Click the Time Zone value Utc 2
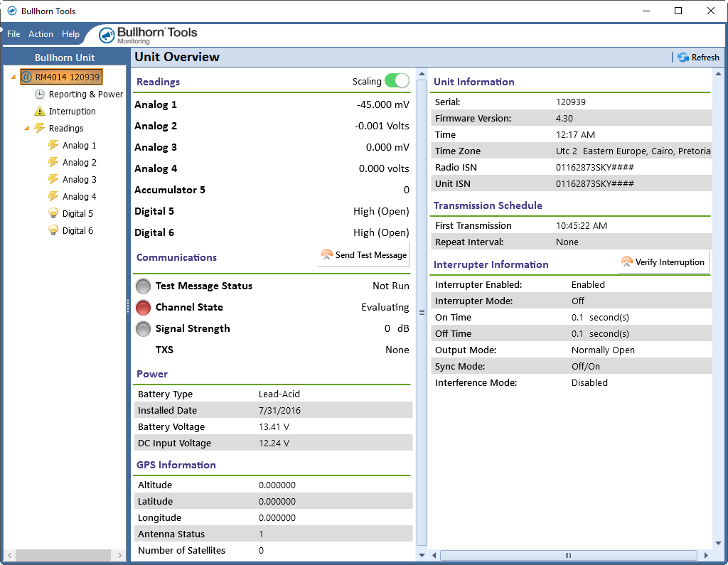This screenshot has height=565, width=728. point(633,151)
